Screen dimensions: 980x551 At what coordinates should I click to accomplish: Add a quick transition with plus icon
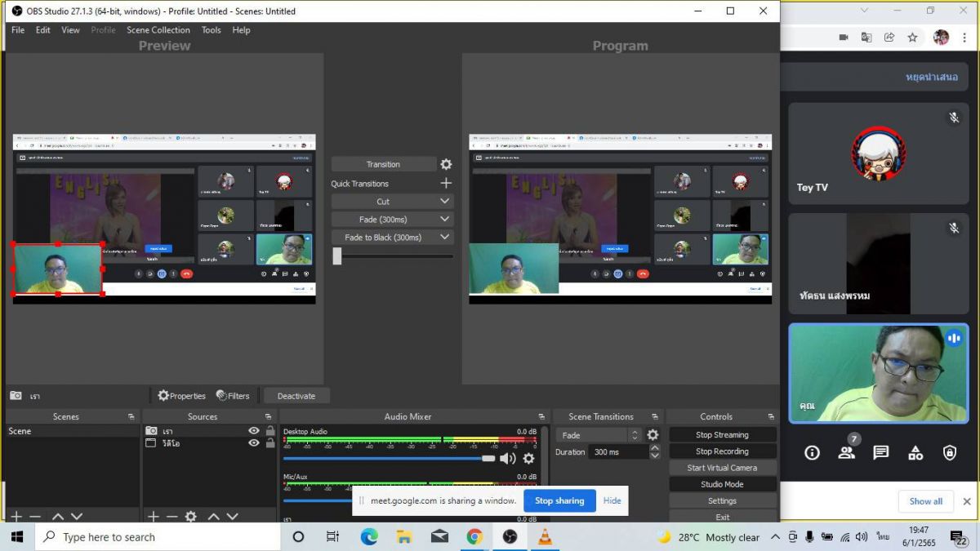(446, 184)
